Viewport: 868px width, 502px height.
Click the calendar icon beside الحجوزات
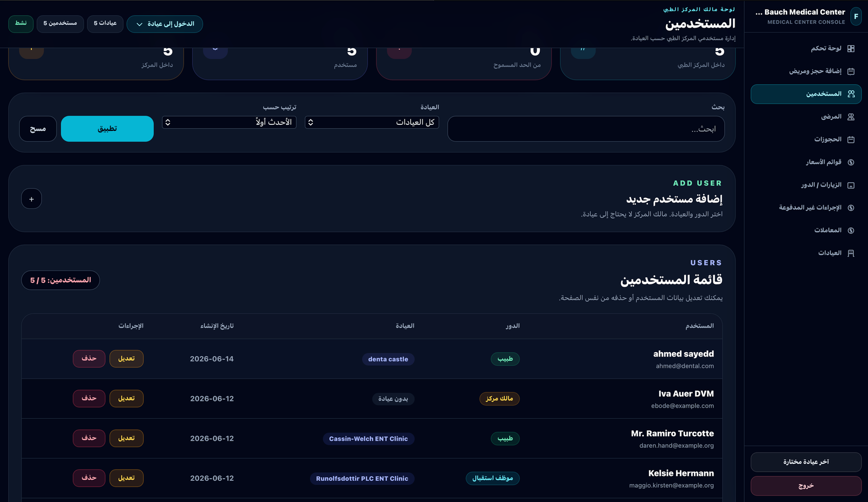851,139
